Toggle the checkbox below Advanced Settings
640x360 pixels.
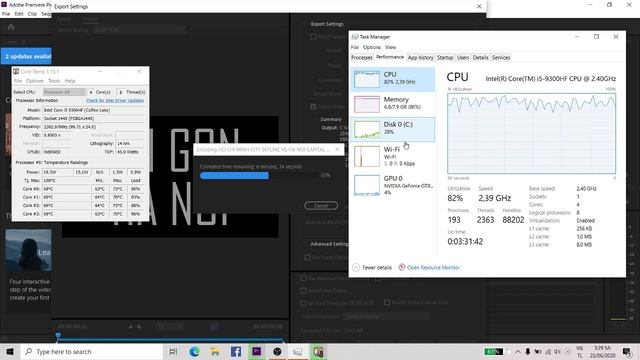(x=308, y=258)
